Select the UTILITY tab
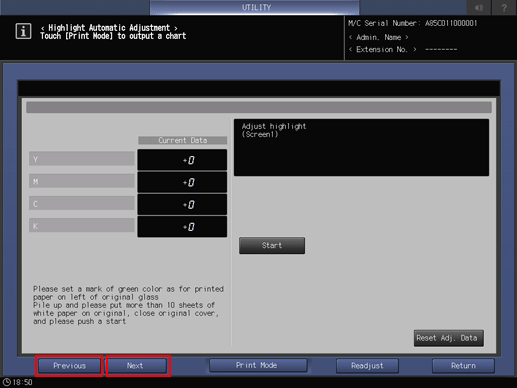This screenshot has height=388, width=517. click(x=255, y=7)
